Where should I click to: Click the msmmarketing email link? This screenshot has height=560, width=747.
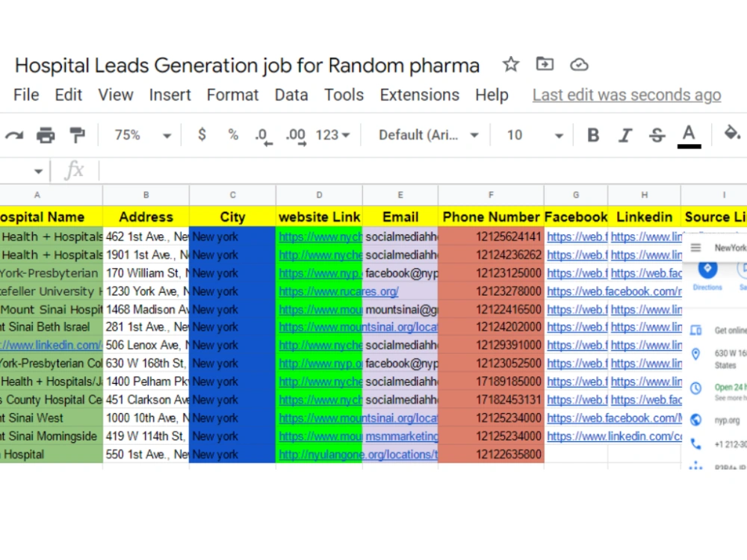(x=402, y=436)
